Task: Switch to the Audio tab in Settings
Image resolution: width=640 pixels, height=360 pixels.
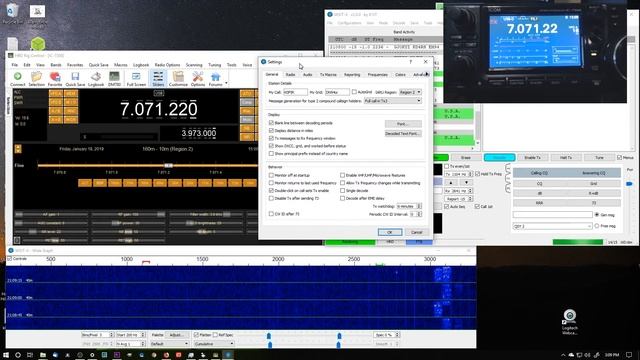Action: (307, 75)
